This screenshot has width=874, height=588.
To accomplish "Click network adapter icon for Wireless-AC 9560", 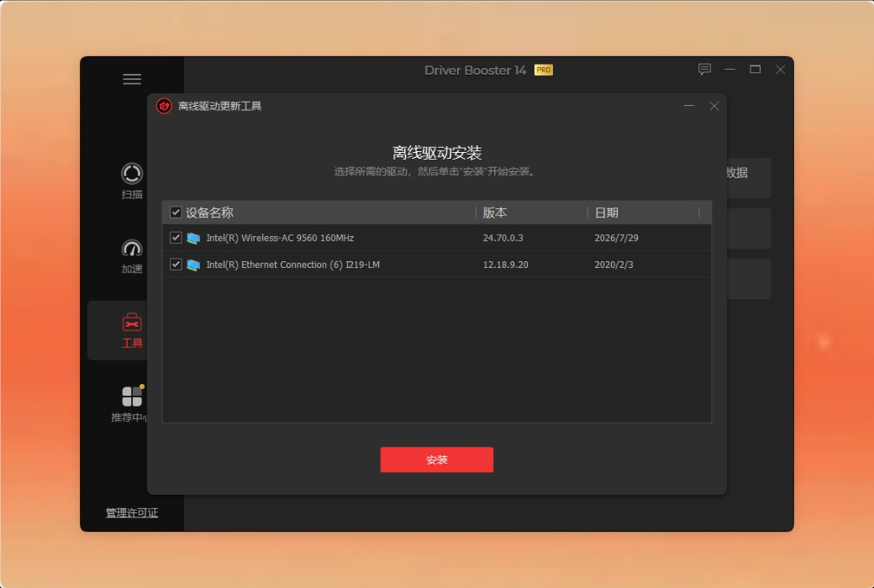I will click(193, 238).
